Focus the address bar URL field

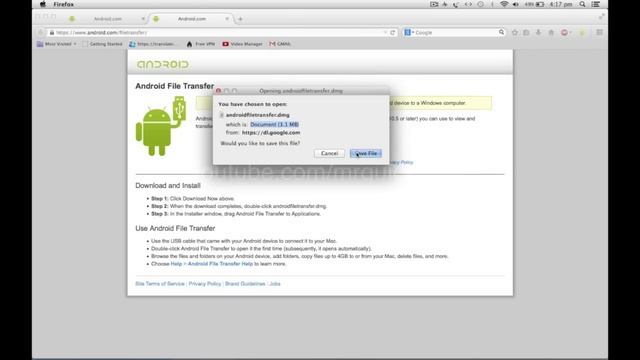click(220, 32)
